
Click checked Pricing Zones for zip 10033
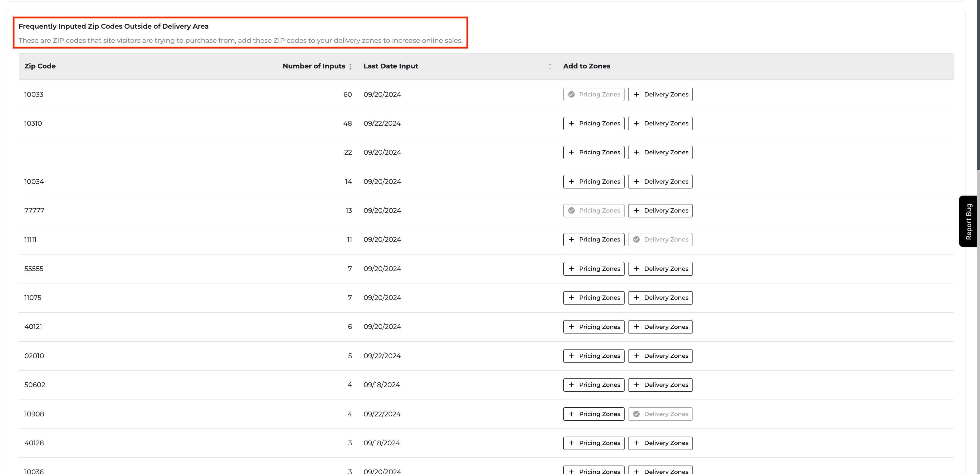[x=593, y=94]
